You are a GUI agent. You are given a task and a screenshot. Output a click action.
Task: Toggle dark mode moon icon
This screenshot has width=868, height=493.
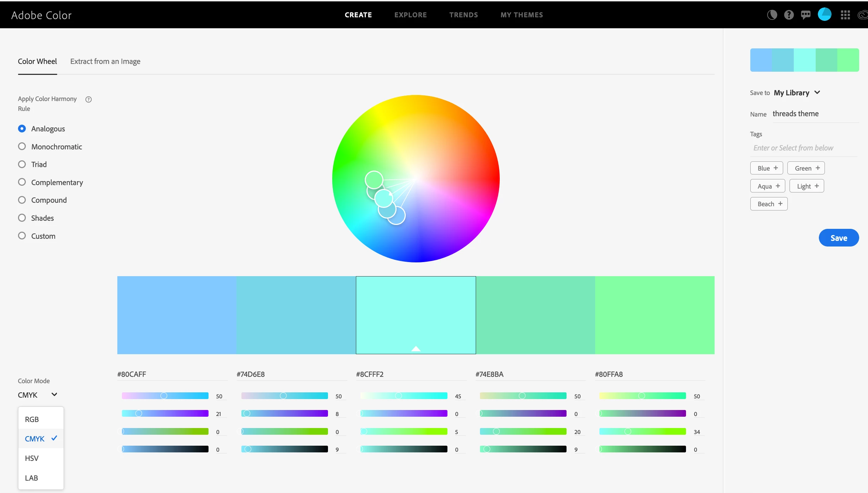[772, 15]
